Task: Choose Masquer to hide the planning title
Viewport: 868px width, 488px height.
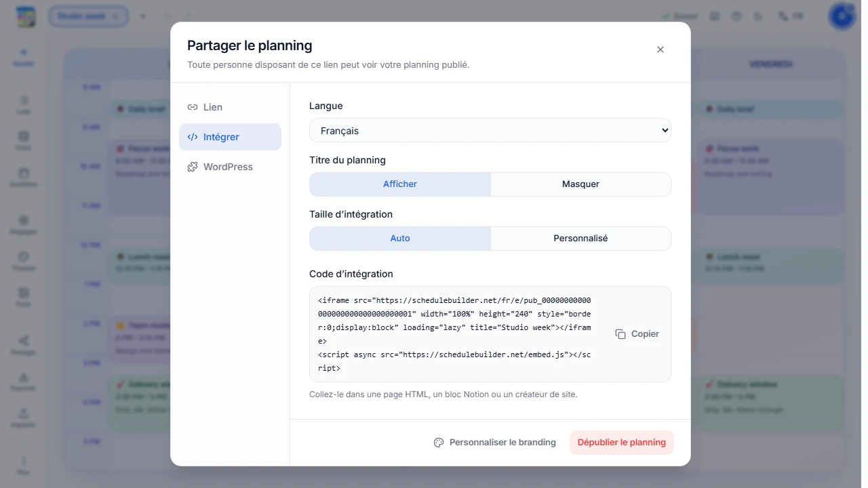Action: coord(580,184)
